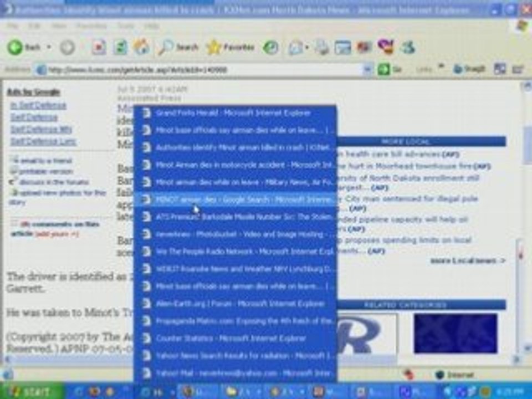532x399 pixels.
Task: Open the Tools menu
Action: coord(126,26)
